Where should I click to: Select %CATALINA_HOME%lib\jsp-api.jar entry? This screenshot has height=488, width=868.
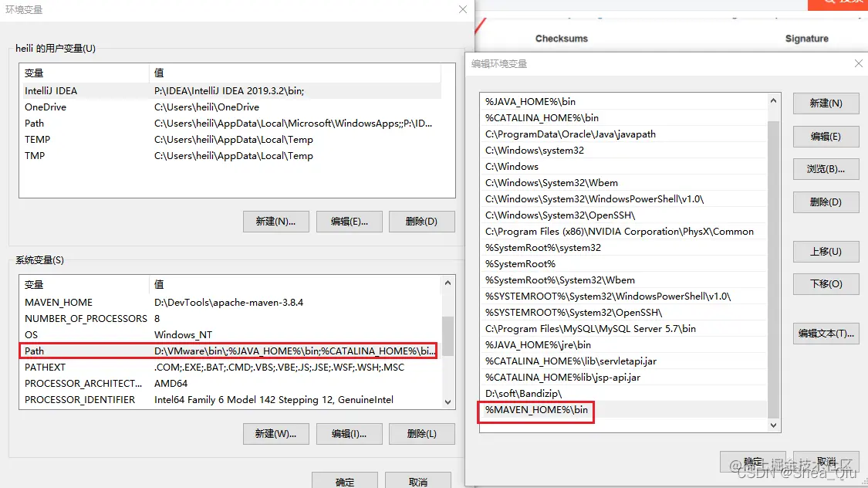point(623,378)
